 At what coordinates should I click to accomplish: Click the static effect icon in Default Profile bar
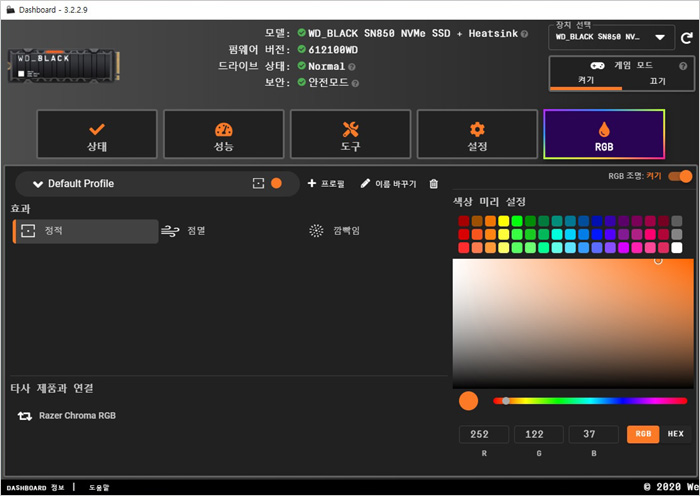(258, 183)
